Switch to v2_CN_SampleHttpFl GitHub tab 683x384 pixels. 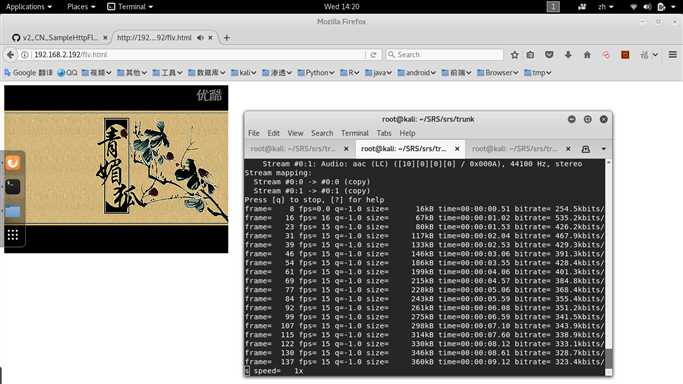pyautogui.click(x=59, y=37)
